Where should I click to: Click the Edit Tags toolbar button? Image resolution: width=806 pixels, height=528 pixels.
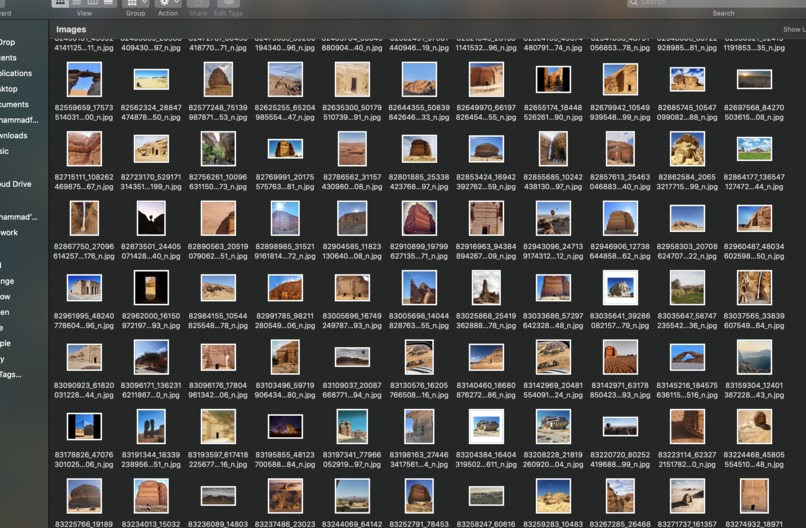[x=228, y=3]
